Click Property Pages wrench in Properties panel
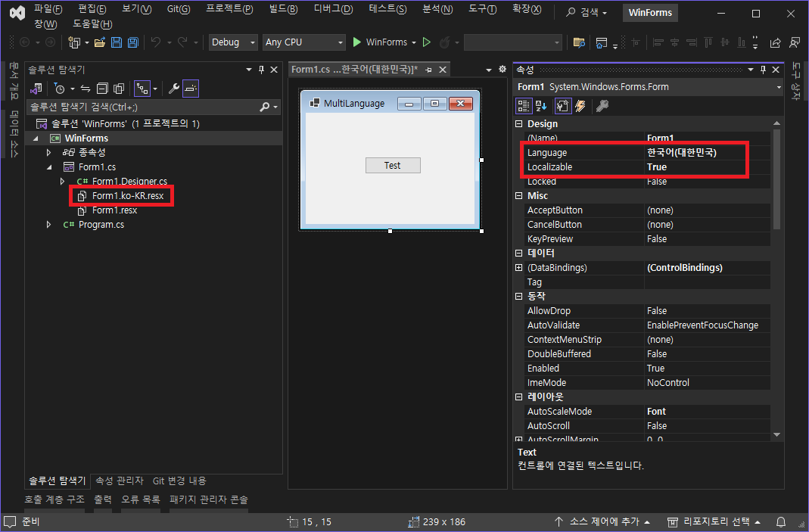This screenshot has width=809, height=532. pyautogui.click(x=602, y=106)
